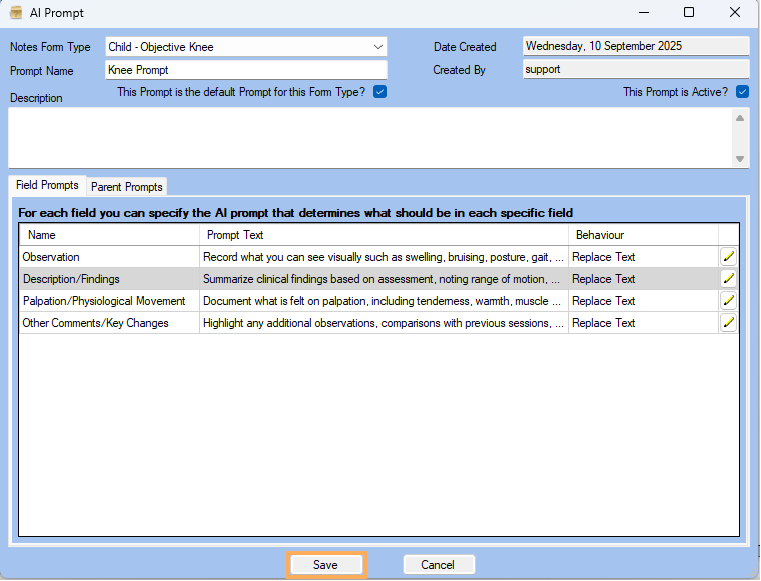Click pencil edit icon for Palpation/Physiological Movement
This screenshot has height=581, width=761.
[728, 301]
